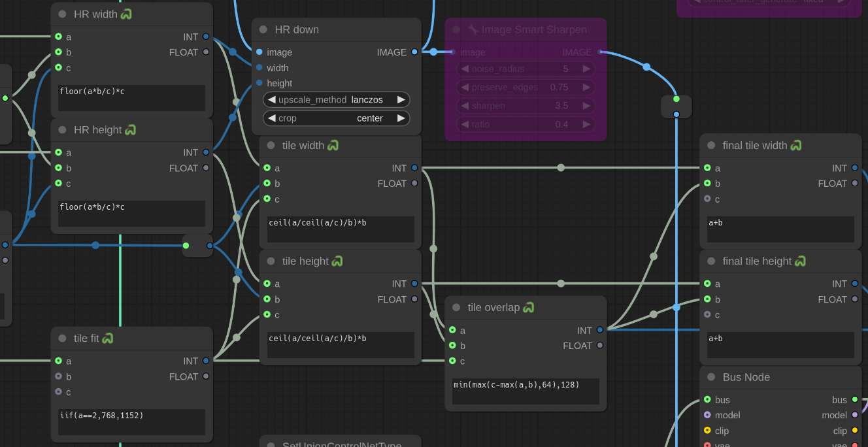Select the tile overlap node title

click(x=493, y=308)
